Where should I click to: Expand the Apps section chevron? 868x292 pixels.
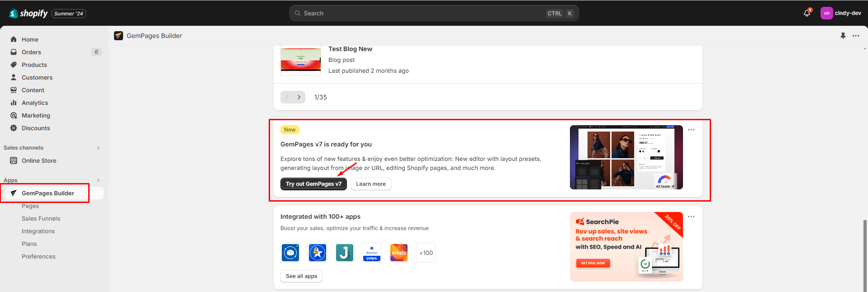[x=98, y=180]
